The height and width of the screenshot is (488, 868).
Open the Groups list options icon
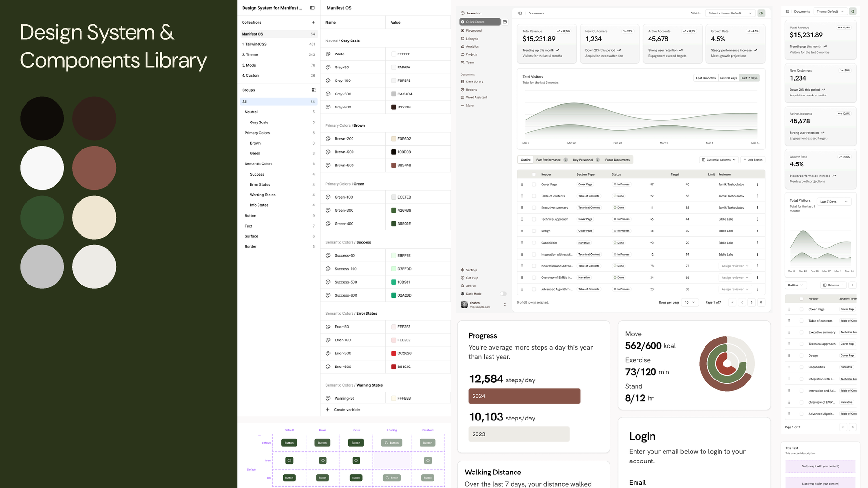314,90
